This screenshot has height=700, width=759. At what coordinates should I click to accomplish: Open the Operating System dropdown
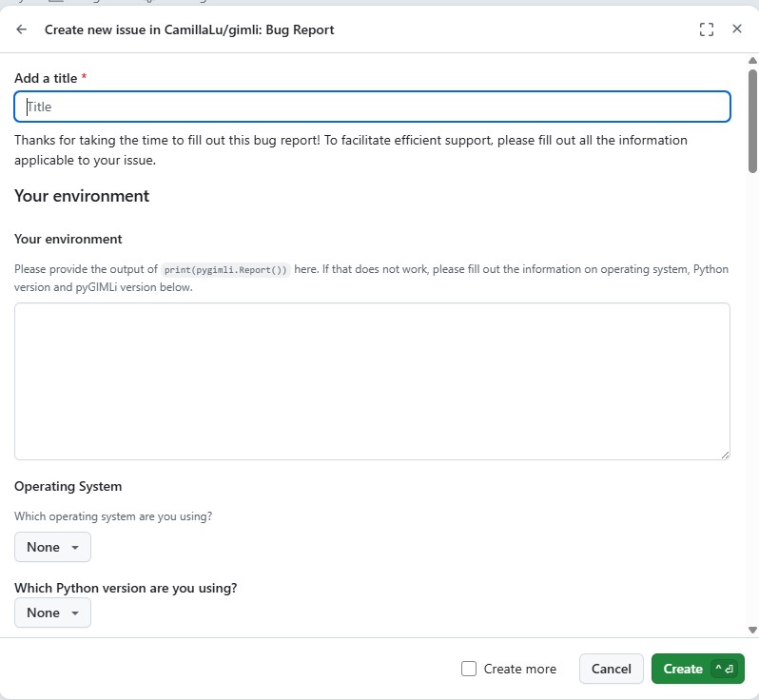pos(52,547)
